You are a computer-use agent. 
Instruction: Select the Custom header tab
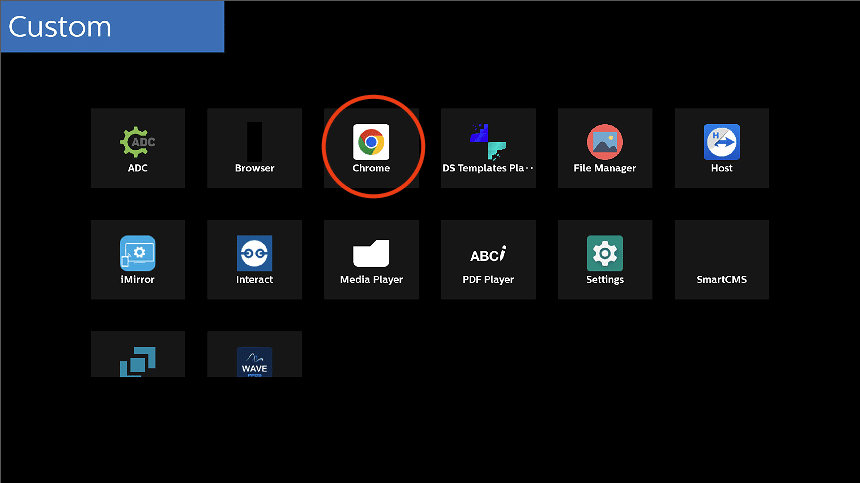pyautogui.click(x=112, y=26)
